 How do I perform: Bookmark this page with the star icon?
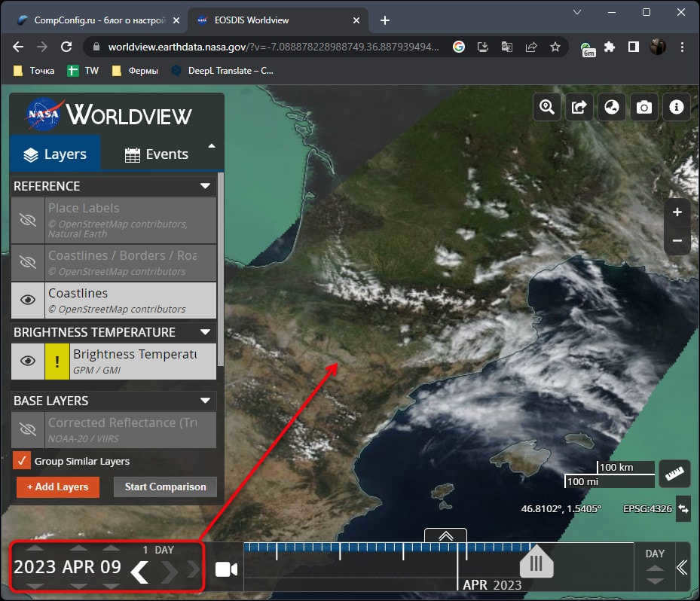[x=555, y=47]
